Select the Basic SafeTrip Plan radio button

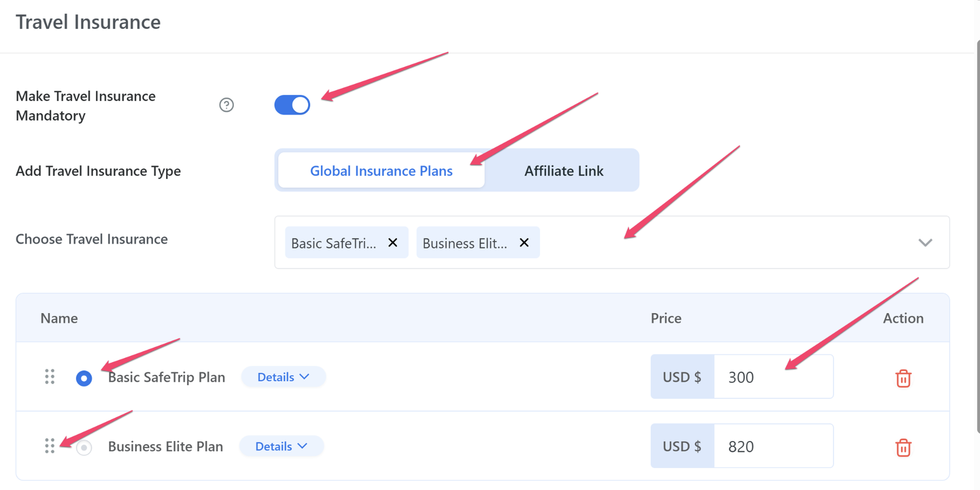(x=84, y=379)
